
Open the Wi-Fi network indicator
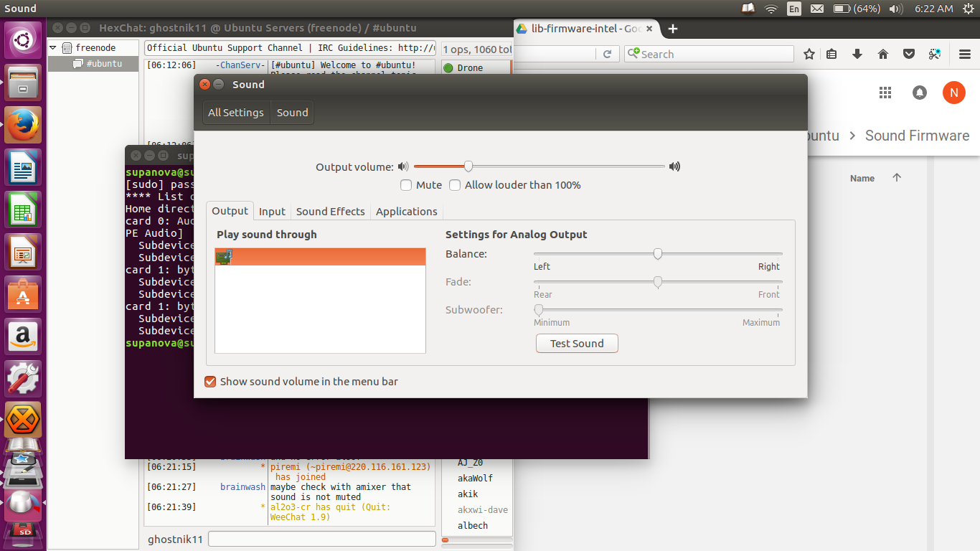pyautogui.click(x=771, y=9)
